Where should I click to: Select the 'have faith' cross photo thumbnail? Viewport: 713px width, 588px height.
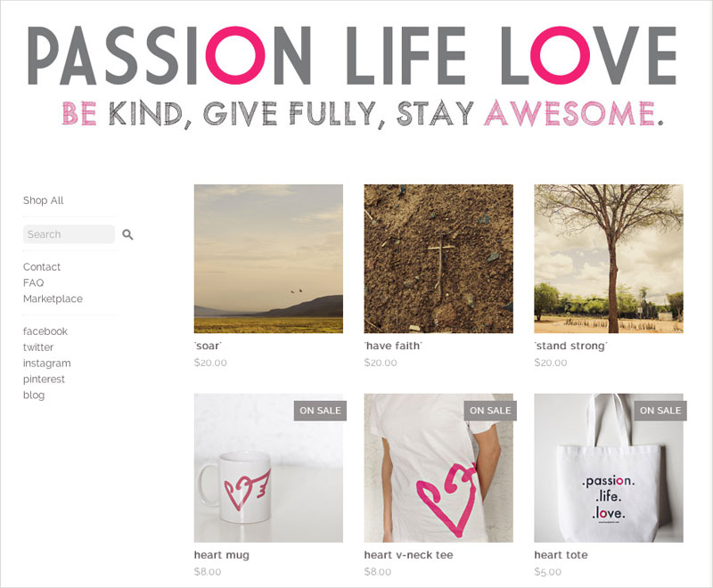tap(438, 258)
